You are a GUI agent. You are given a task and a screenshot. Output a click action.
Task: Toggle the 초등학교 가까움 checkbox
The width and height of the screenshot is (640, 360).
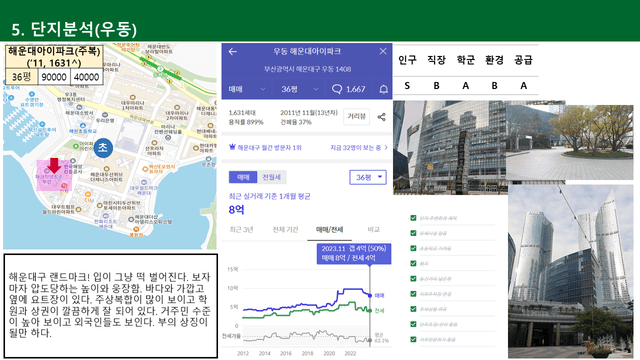click(x=413, y=248)
